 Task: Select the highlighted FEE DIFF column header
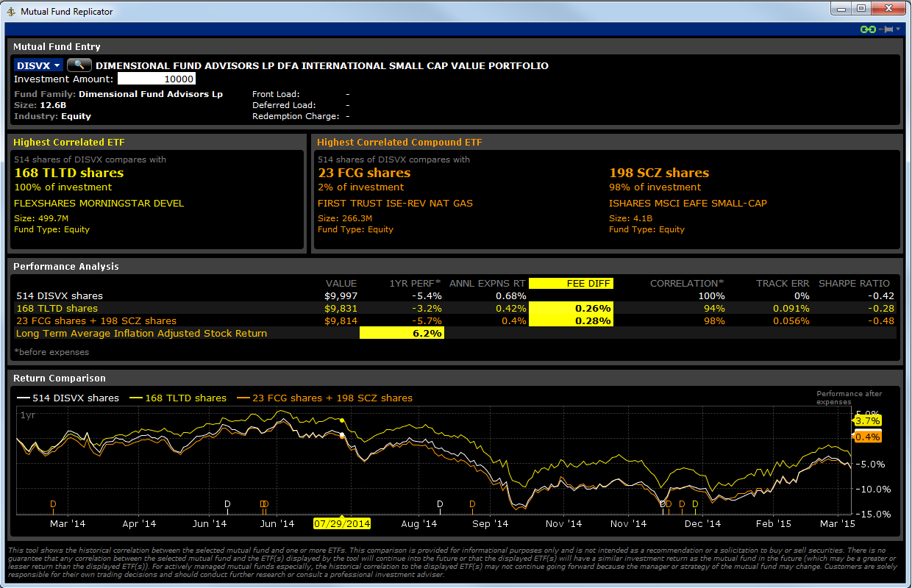[571, 284]
